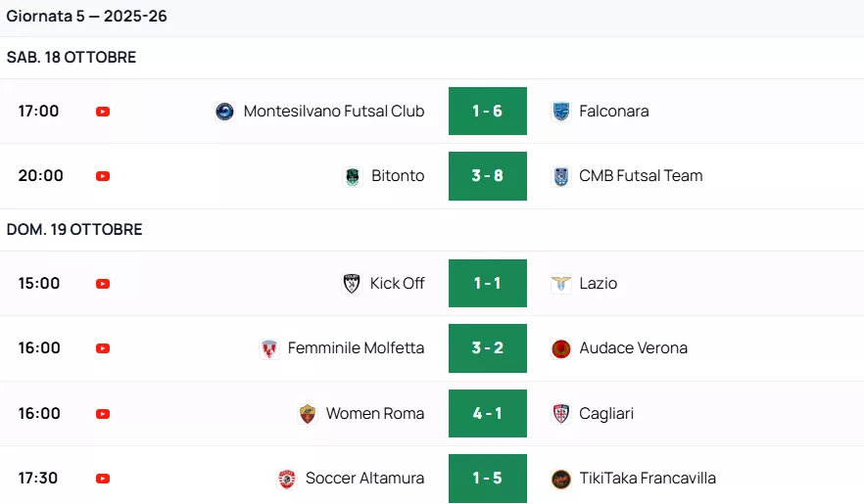Screen dimensions: 864x504
Task: Open YouTube stream for Soccer Altamura match
Action: 103,479
